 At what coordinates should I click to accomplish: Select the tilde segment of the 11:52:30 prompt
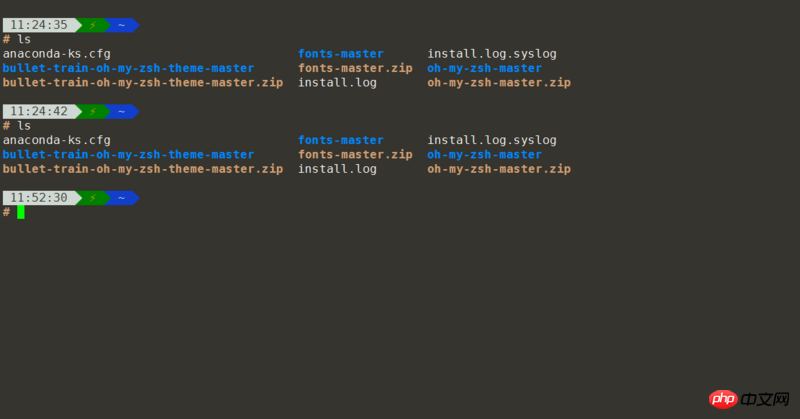point(121,198)
